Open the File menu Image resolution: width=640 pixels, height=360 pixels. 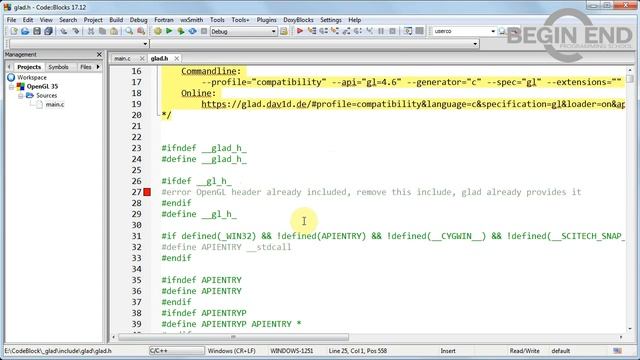[x=11, y=20]
